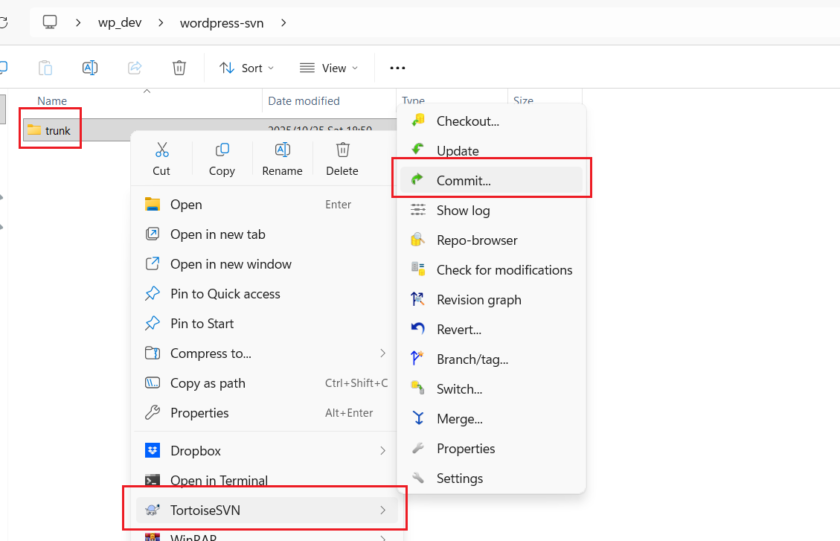Choose Pin to Start
This screenshot has width=840, height=541.
[266, 324]
